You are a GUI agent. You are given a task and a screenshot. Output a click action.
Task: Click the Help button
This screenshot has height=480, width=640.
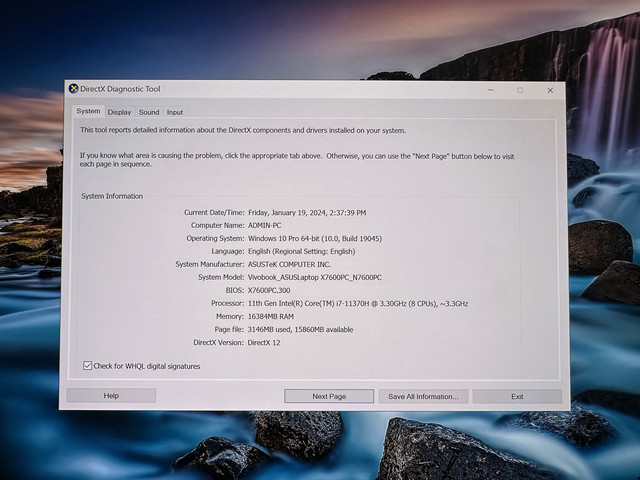(x=111, y=396)
